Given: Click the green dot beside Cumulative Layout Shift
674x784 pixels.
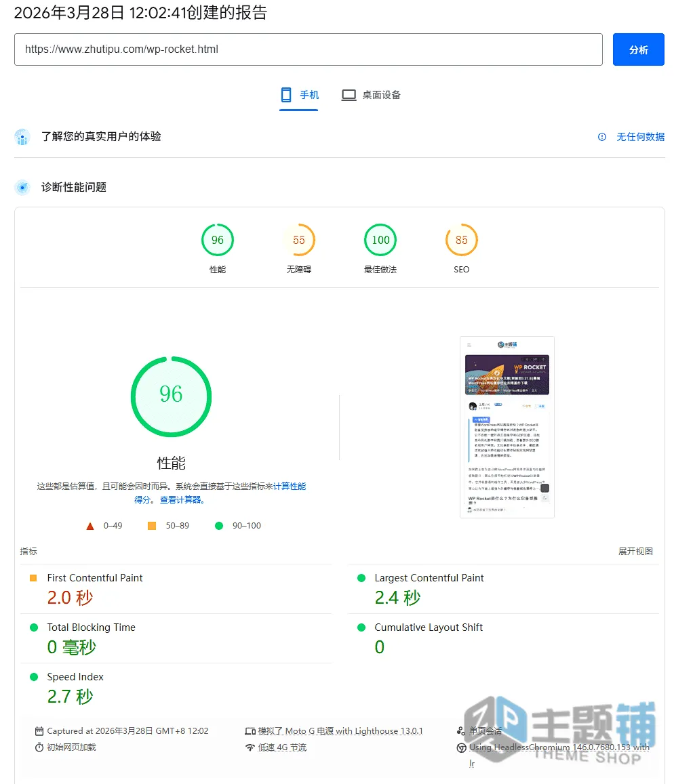Looking at the screenshot, I should [x=361, y=627].
